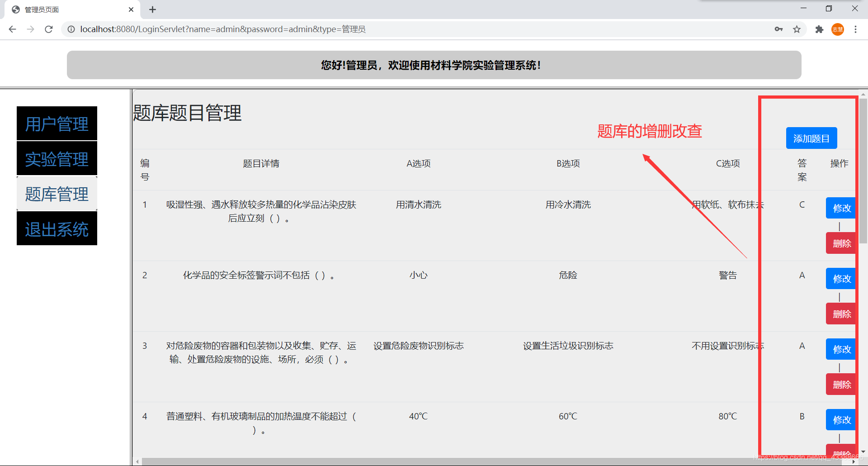Click the 答案 column header
Screen dimensions: 868x466
[802, 170]
